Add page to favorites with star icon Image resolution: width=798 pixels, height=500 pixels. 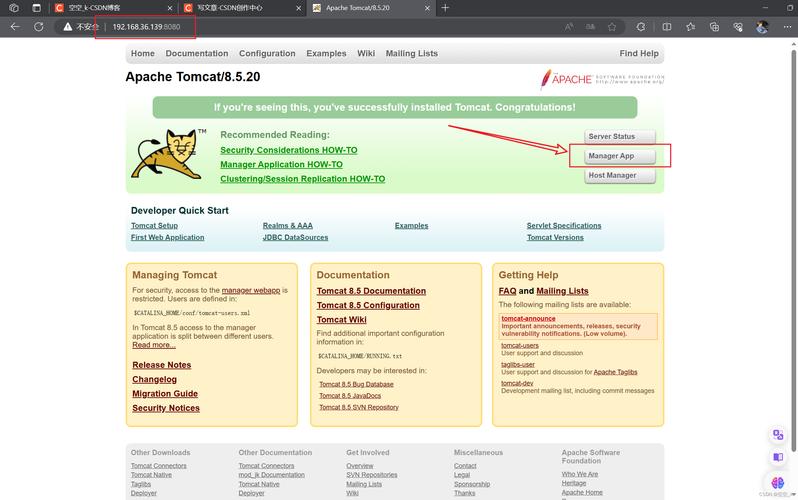(x=612, y=27)
